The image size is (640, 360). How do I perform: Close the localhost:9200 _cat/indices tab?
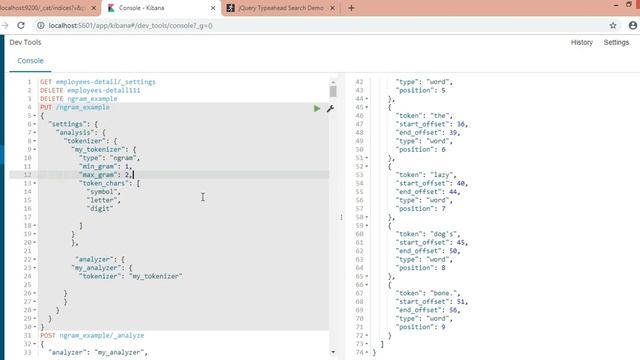coord(93,8)
